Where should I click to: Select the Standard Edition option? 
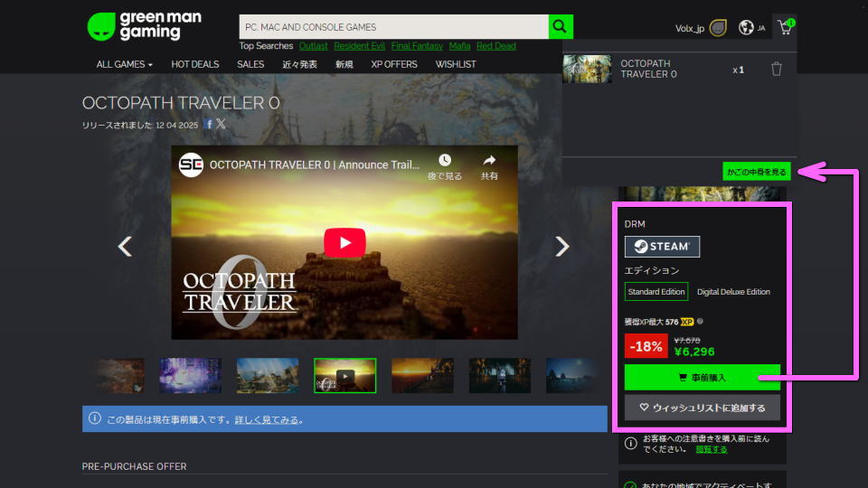coord(656,292)
